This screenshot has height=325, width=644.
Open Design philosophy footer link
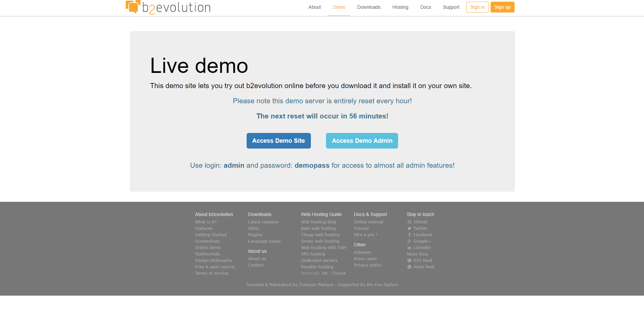pyautogui.click(x=214, y=261)
